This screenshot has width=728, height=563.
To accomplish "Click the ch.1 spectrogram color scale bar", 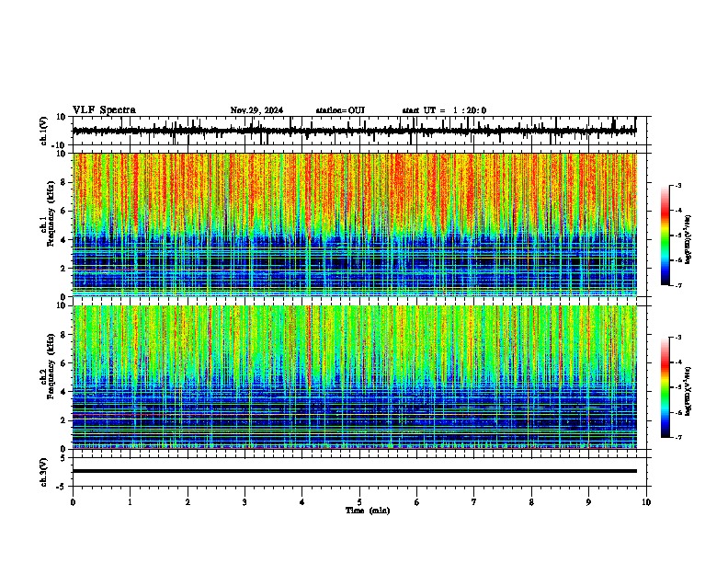I will pos(665,236).
